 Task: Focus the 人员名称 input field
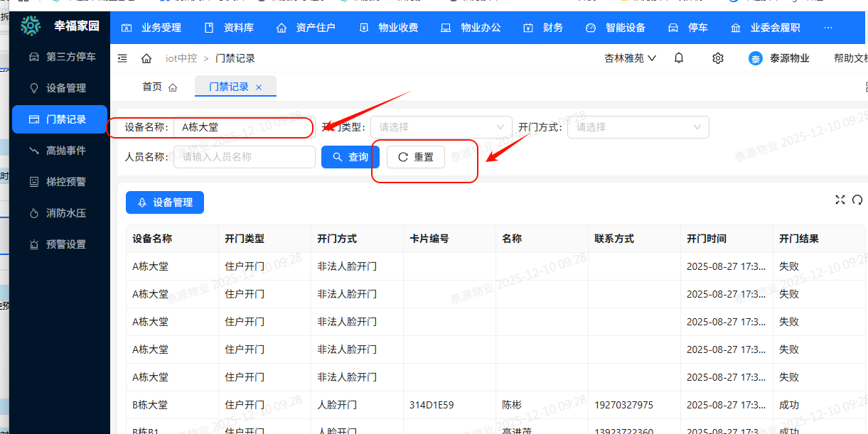tap(244, 157)
